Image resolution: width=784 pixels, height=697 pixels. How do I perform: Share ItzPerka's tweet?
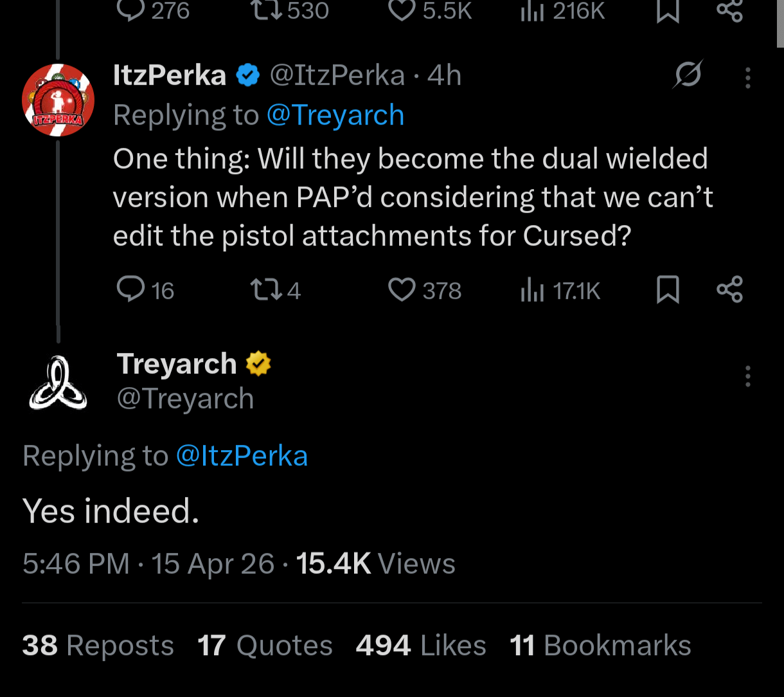tap(729, 289)
